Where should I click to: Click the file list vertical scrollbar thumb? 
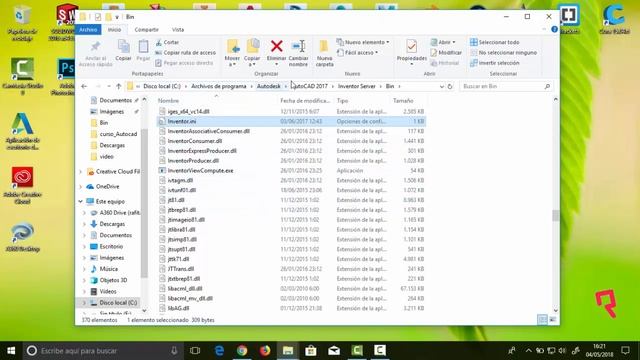(x=556, y=215)
